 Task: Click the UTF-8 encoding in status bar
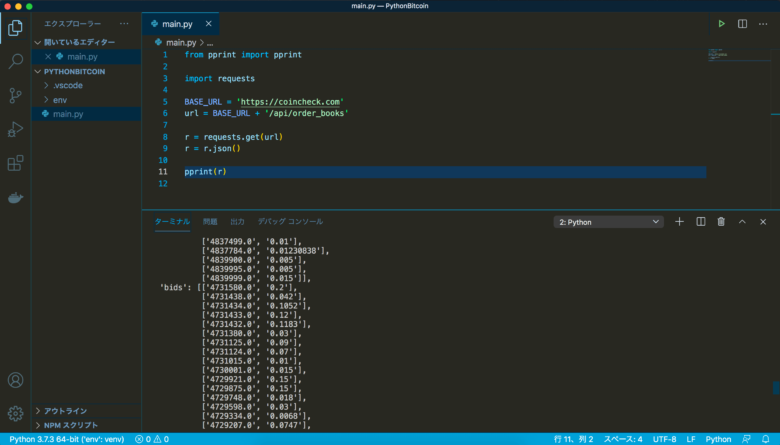click(x=664, y=438)
